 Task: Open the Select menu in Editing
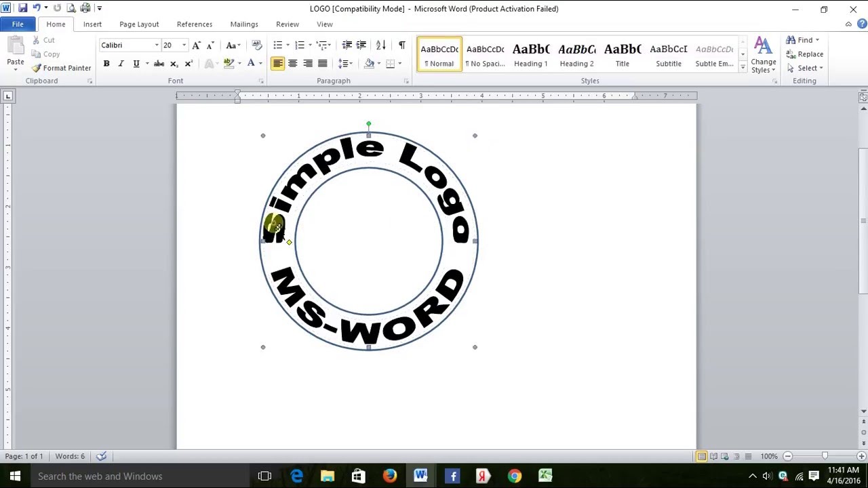pos(805,68)
